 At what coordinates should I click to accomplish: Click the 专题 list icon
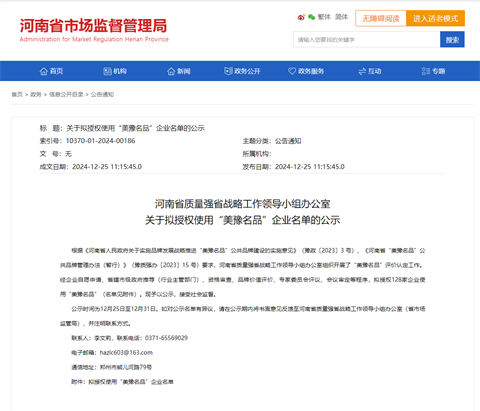click(x=426, y=71)
